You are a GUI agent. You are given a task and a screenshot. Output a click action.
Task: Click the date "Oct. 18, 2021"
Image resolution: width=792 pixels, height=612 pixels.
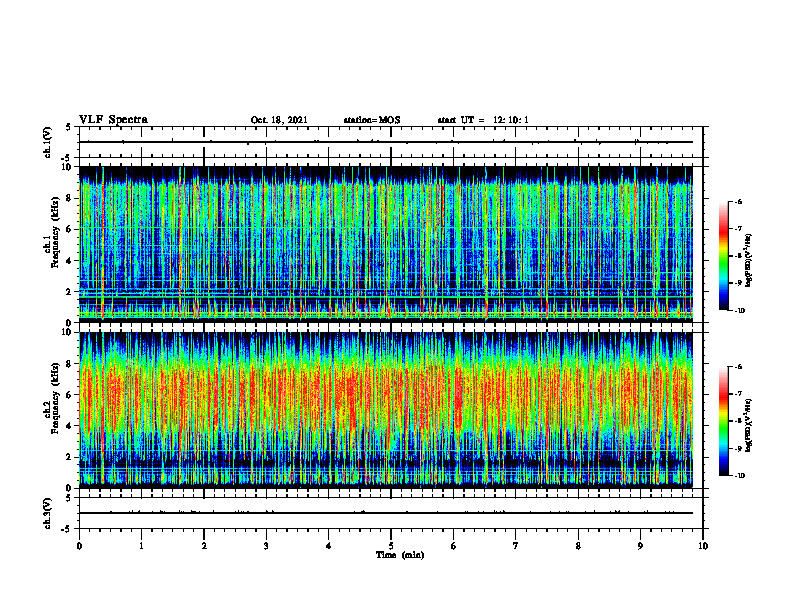click(279, 120)
